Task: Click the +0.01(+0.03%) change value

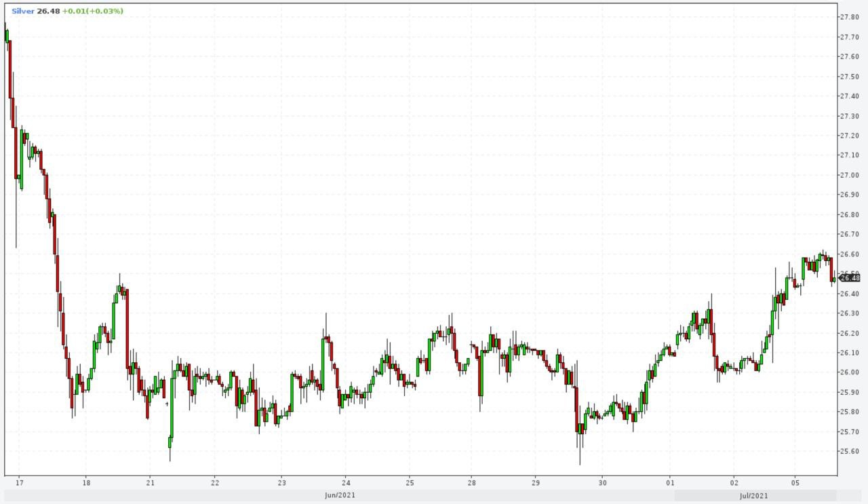Action: click(x=93, y=12)
